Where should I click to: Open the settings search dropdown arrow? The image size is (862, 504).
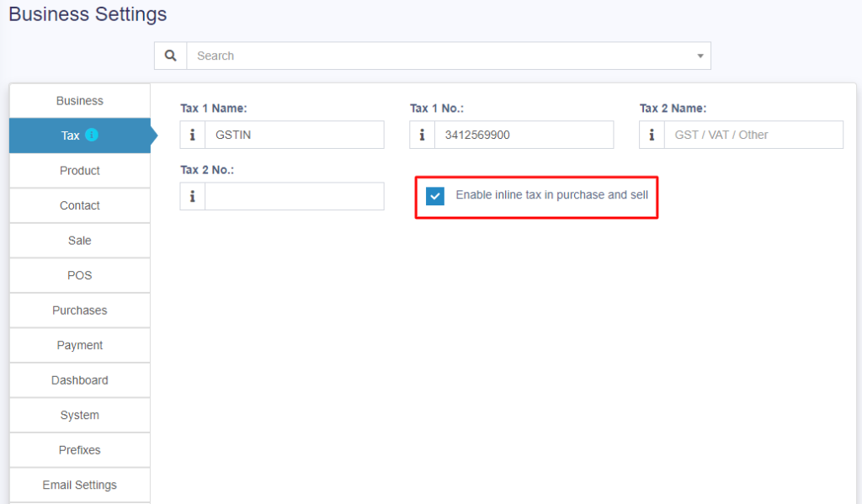point(700,56)
